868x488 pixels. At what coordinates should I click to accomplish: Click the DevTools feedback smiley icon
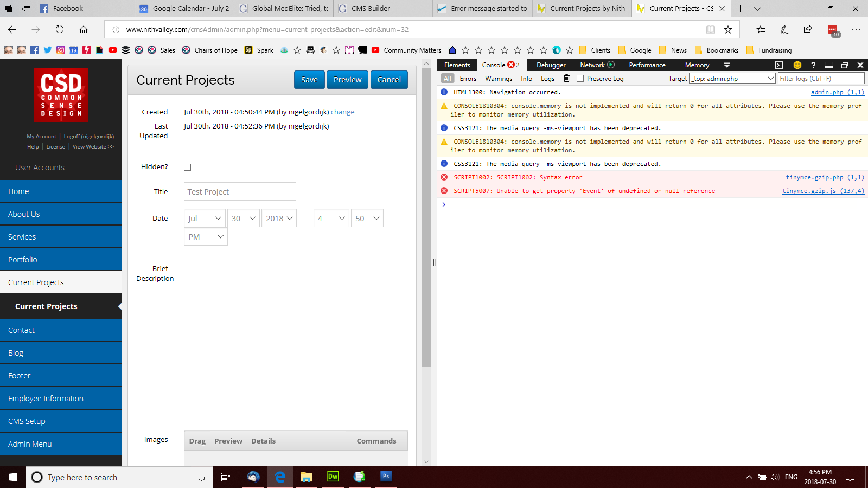tap(797, 65)
